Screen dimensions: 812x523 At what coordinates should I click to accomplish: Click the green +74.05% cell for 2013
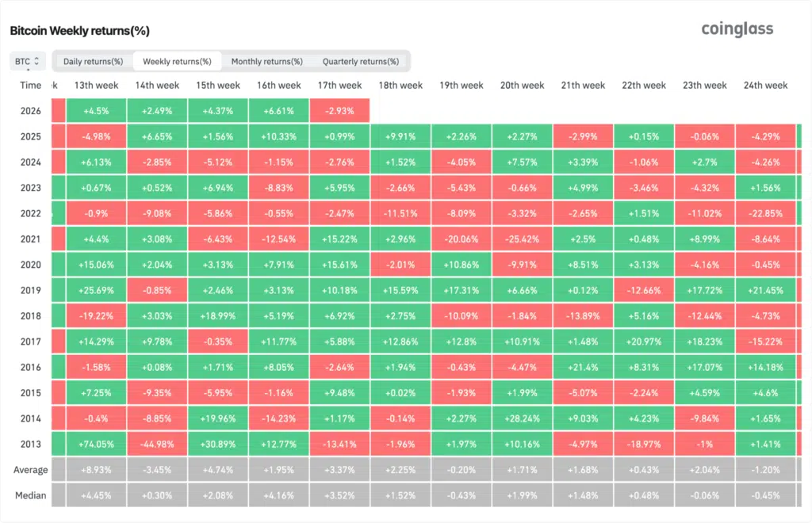pyautogui.click(x=96, y=444)
